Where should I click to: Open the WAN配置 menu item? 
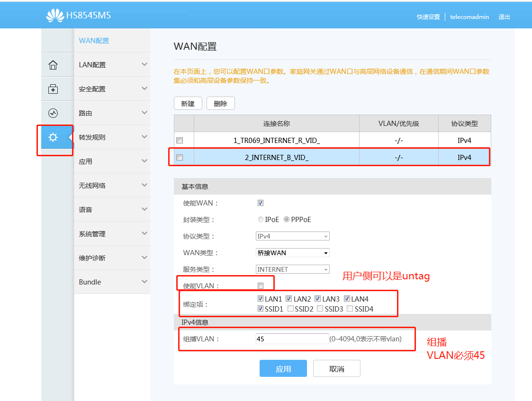(94, 41)
